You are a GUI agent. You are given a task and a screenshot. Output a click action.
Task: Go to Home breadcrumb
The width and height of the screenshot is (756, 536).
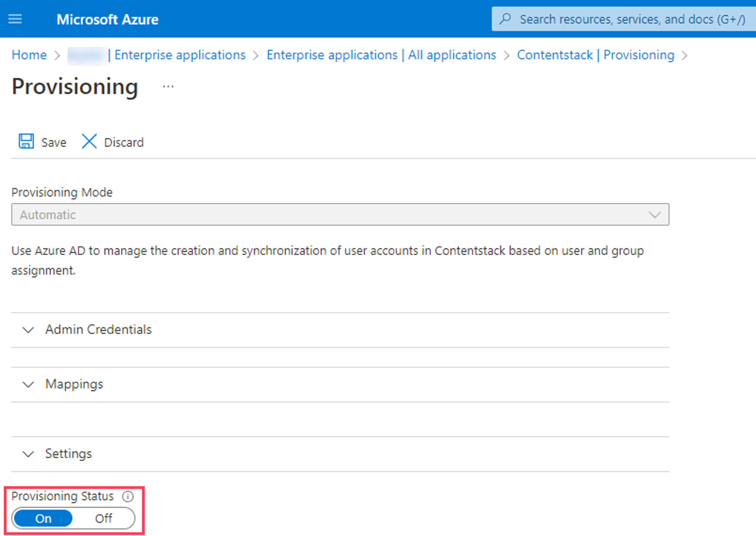click(x=29, y=55)
